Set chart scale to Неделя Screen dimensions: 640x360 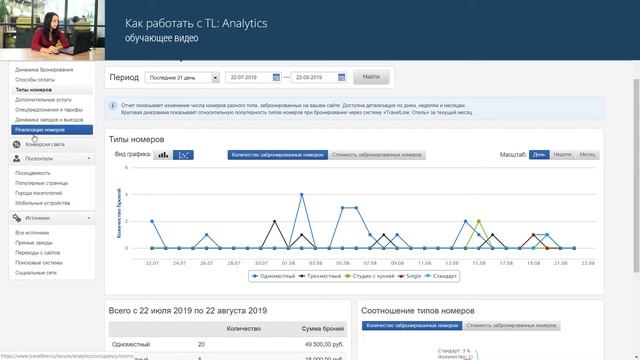point(562,155)
